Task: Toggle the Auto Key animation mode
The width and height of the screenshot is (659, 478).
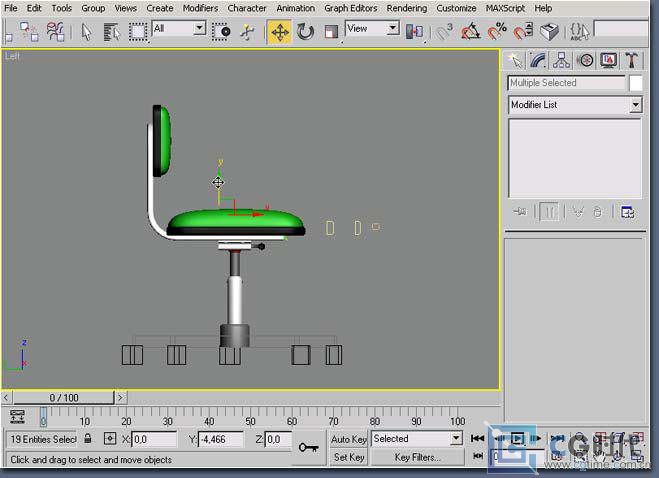Action: point(349,439)
